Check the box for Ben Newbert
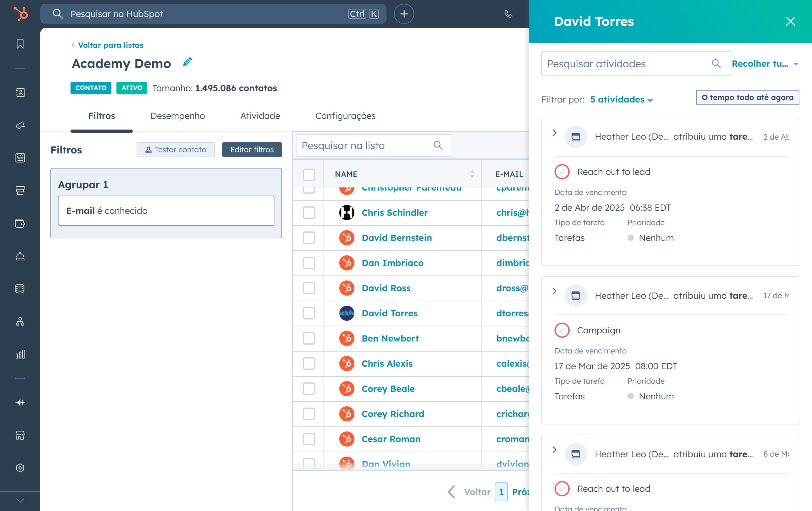This screenshot has height=511, width=812. 309,338
